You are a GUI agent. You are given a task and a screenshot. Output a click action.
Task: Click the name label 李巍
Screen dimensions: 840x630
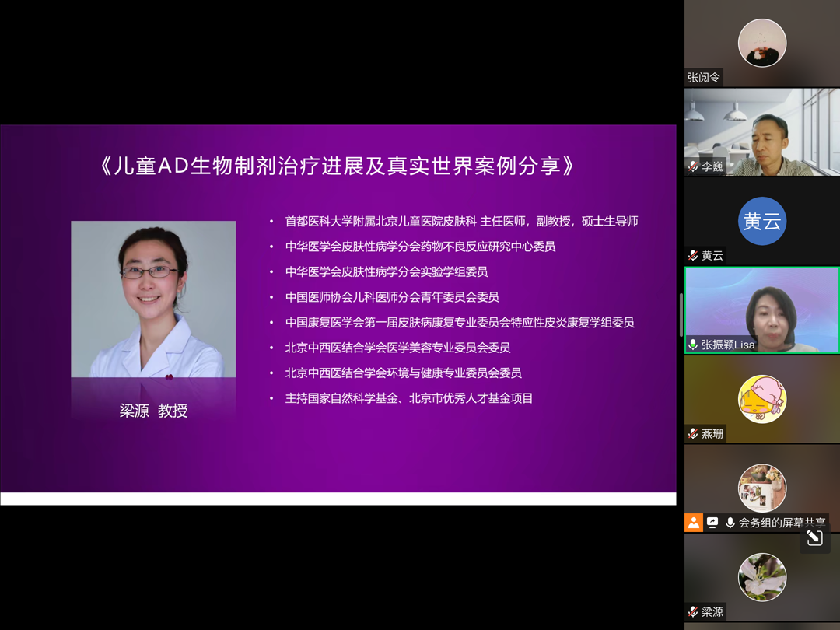pos(712,166)
